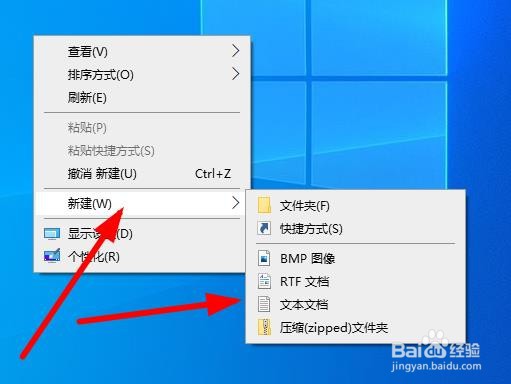This screenshot has height=384, width=511.
Task: Click the yellow folder icon
Action: coord(264,205)
